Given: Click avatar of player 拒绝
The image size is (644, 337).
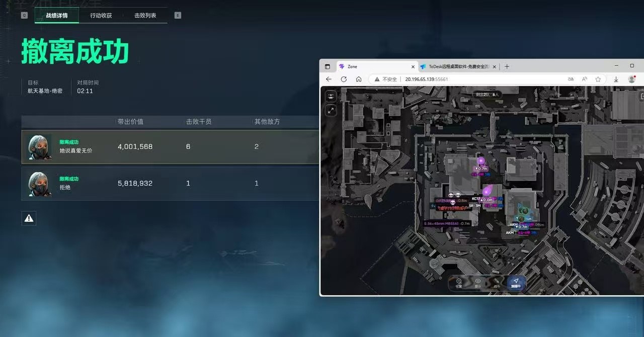Looking at the screenshot, I should [x=40, y=184].
